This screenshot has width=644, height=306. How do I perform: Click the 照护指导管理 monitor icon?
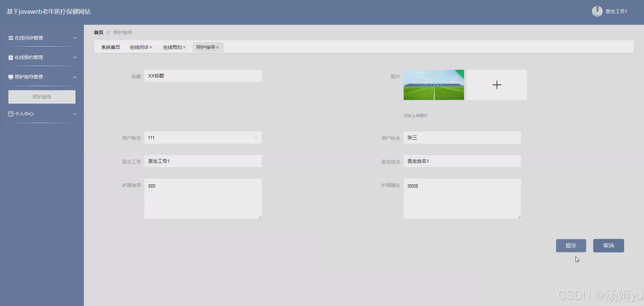[x=11, y=77]
